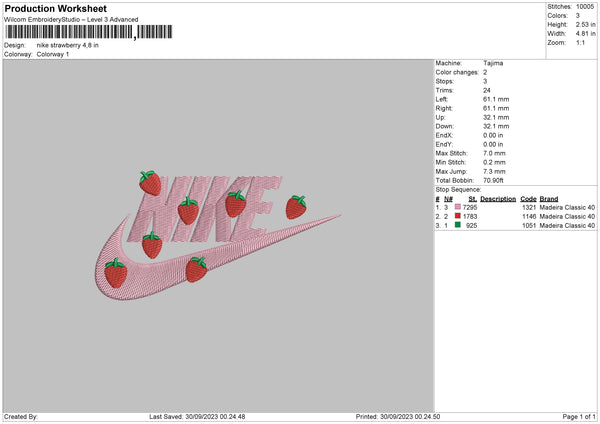Viewport: 600px width, 424px height.
Task: Click the Zoom value 1:1
Action: [580, 43]
